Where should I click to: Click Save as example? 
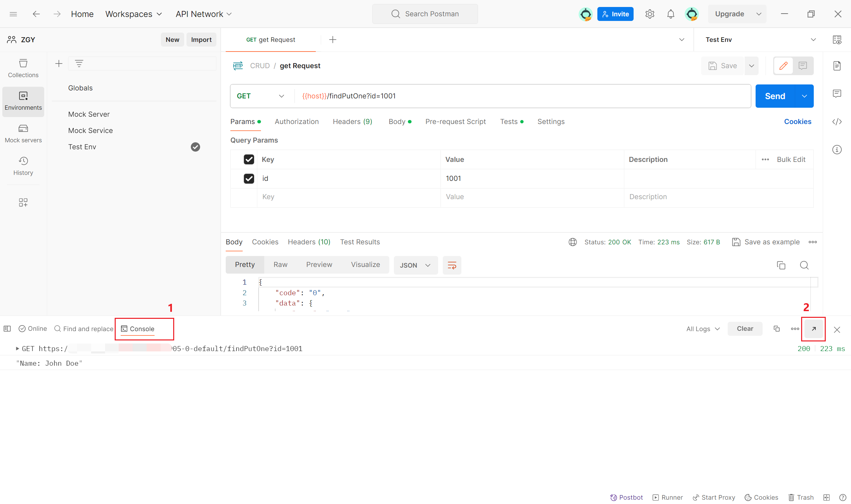(766, 242)
